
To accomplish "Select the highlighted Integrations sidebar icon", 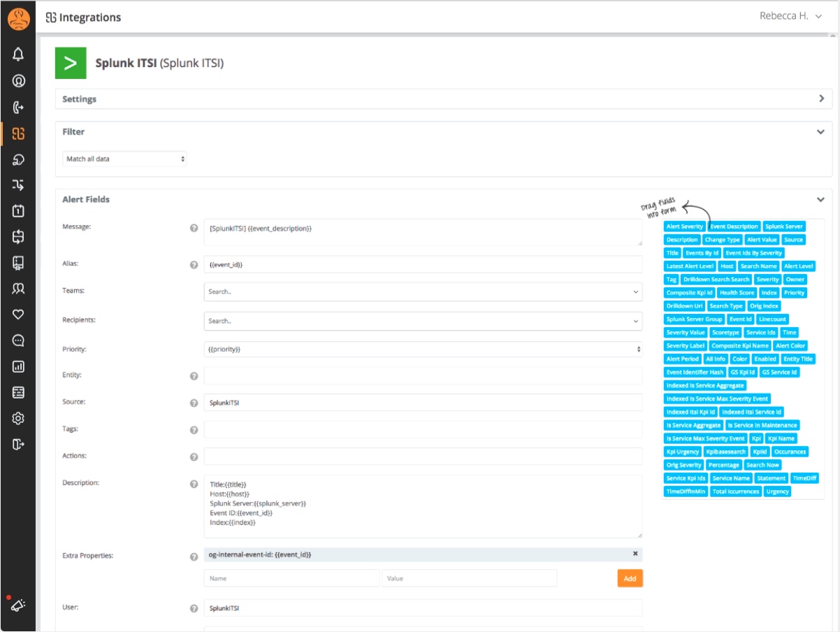I will pos(18,134).
